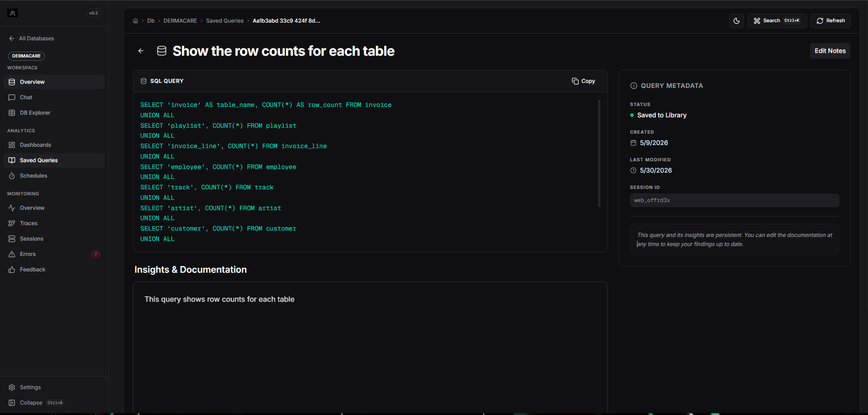This screenshot has height=415, width=868.
Task: Open the workspace Overview page
Action: coord(54,82)
